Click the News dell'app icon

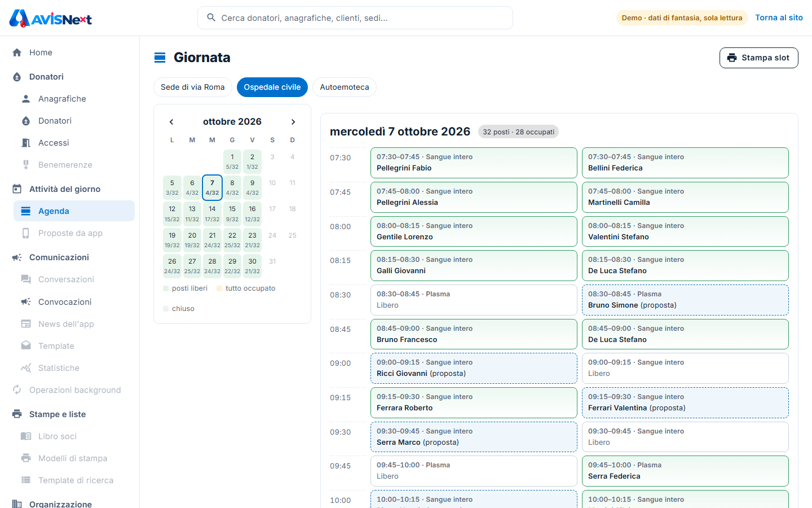pyautogui.click(x=26, y=324)
